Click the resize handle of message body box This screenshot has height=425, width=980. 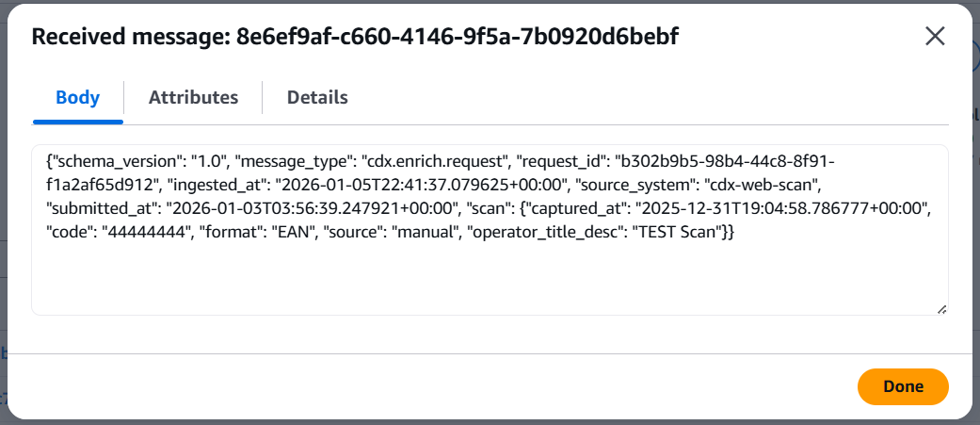pos(941,308)
